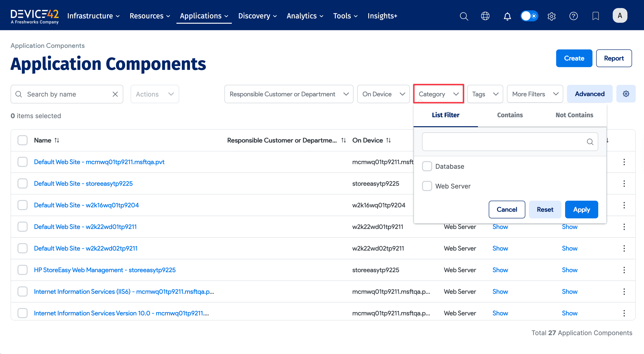Toggle the dark mode switch
Viewport: 644px width, 354px height.
pos(529,16)
